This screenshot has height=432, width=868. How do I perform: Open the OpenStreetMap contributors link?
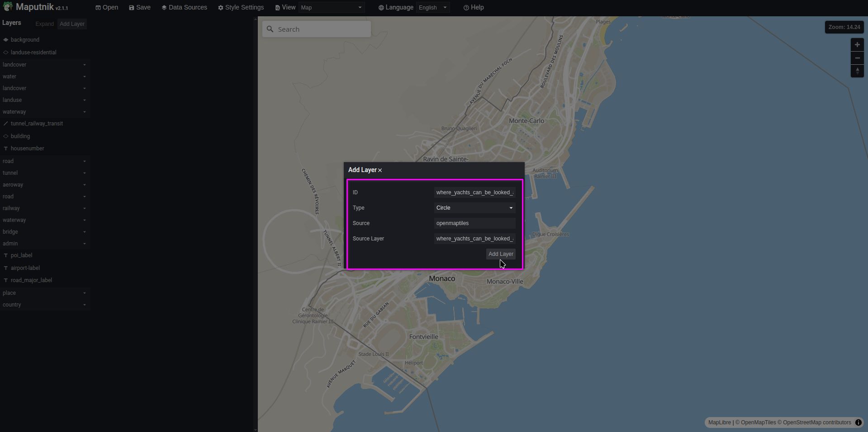click(817, 422)
